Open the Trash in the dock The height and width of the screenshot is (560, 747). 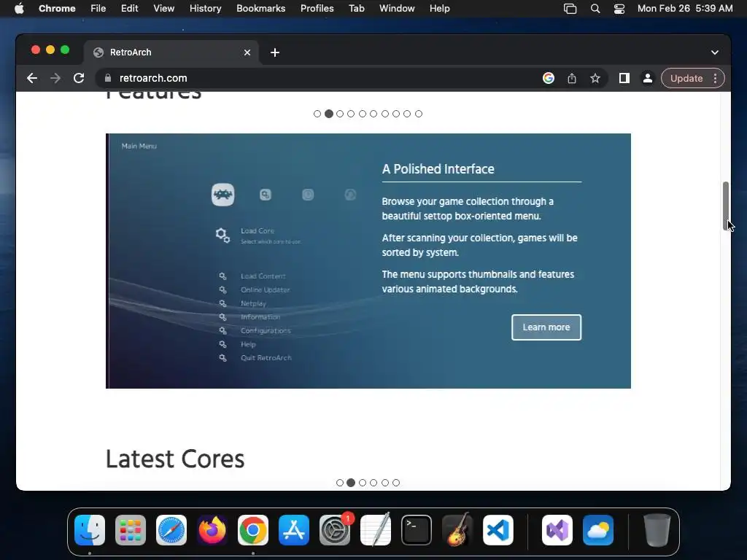point(657,530)
